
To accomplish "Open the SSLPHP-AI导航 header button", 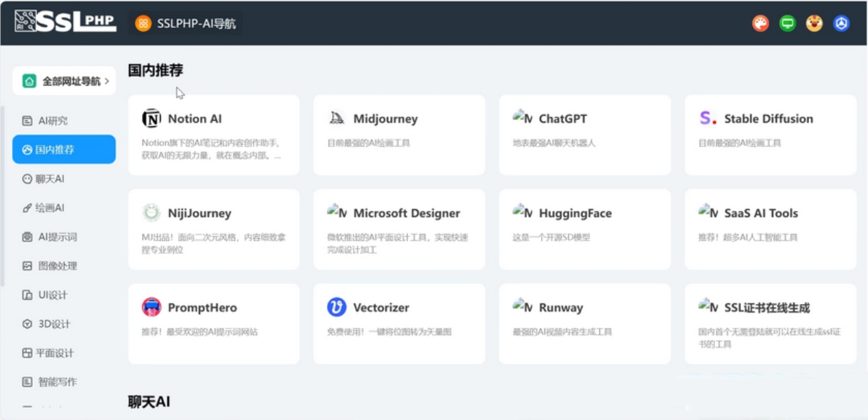I will pyautogui.click(x=187, y=23).
